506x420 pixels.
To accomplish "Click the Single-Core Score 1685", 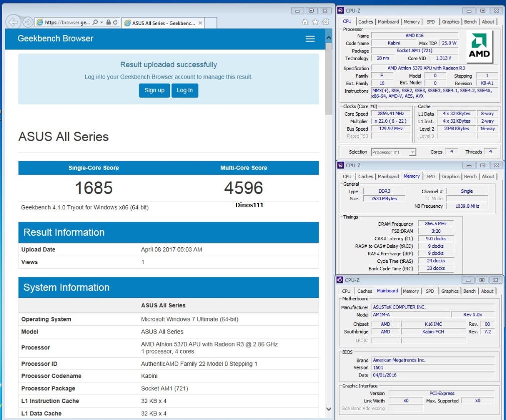I will pos(94,188).
